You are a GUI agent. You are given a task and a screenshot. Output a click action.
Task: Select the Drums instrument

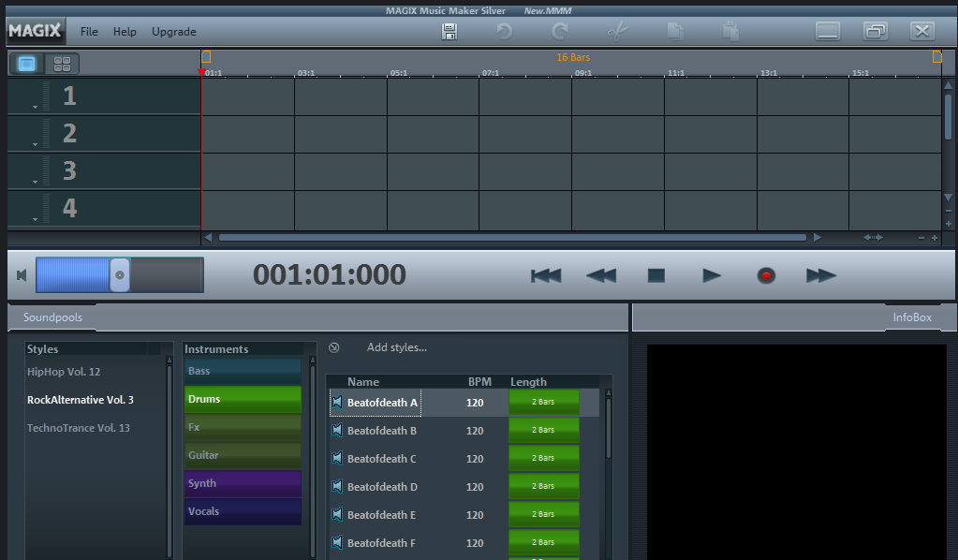point(243,399)
